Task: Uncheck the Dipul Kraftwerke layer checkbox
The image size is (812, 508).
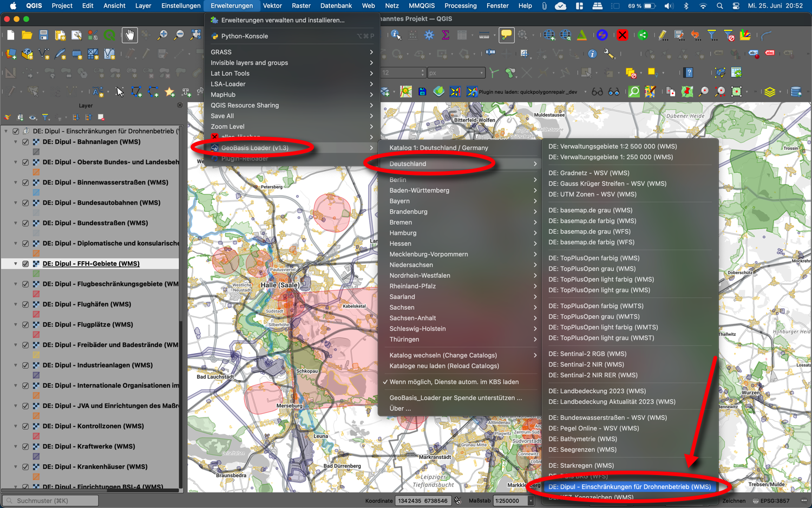Action: tap(25, 446)
